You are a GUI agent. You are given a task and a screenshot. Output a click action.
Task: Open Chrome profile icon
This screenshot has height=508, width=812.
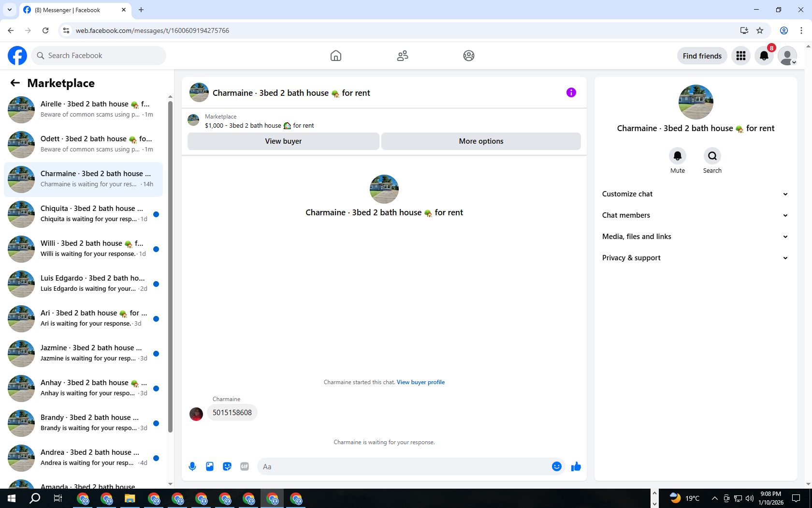(784, 30)
